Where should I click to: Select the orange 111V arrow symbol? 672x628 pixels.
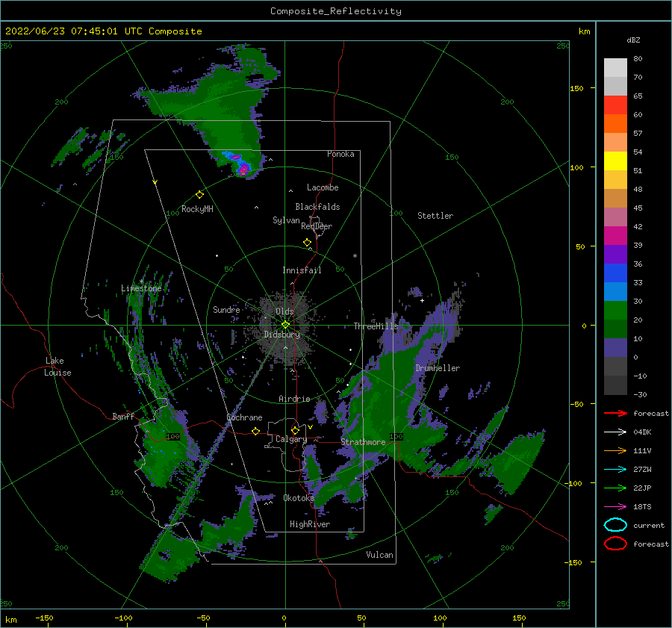click(615, 450)
